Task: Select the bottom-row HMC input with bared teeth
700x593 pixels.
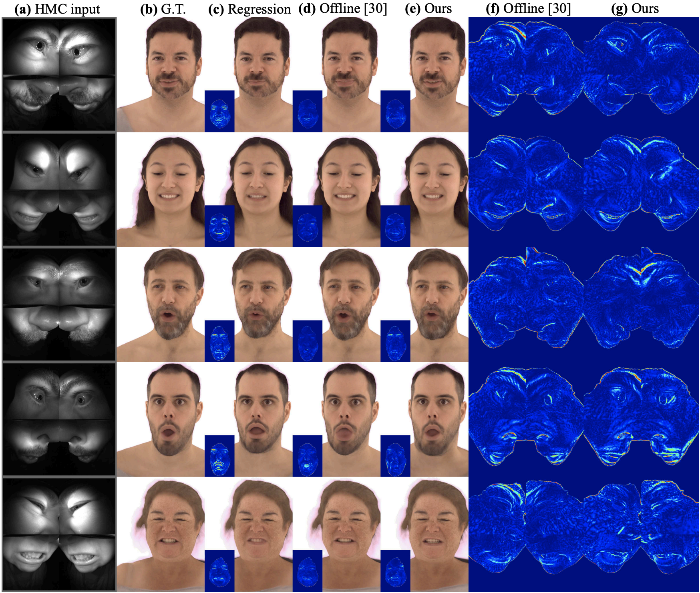Action: [x=59, y=534]
